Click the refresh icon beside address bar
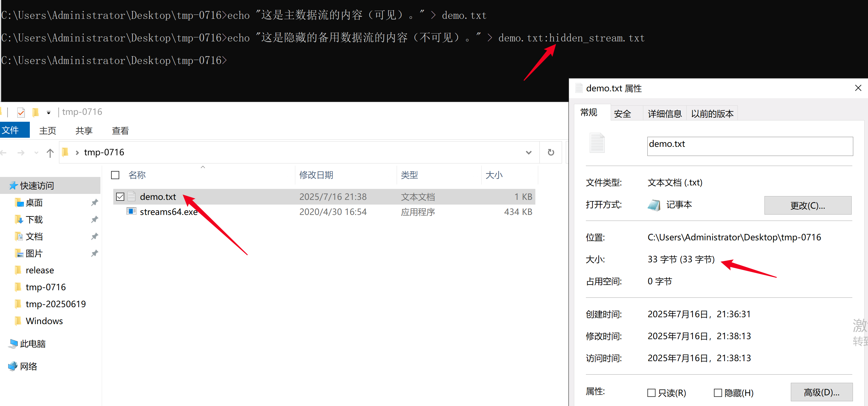Screen dimensions: 868x406 point(551,152)
